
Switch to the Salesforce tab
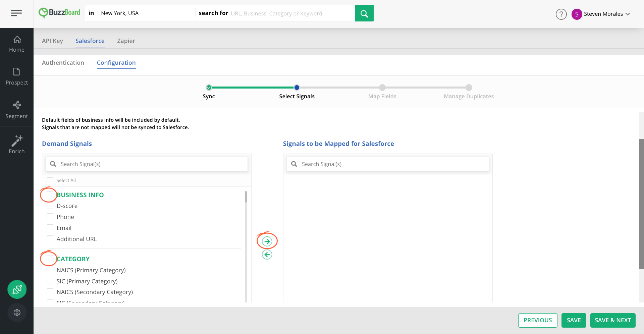(90, 41)
